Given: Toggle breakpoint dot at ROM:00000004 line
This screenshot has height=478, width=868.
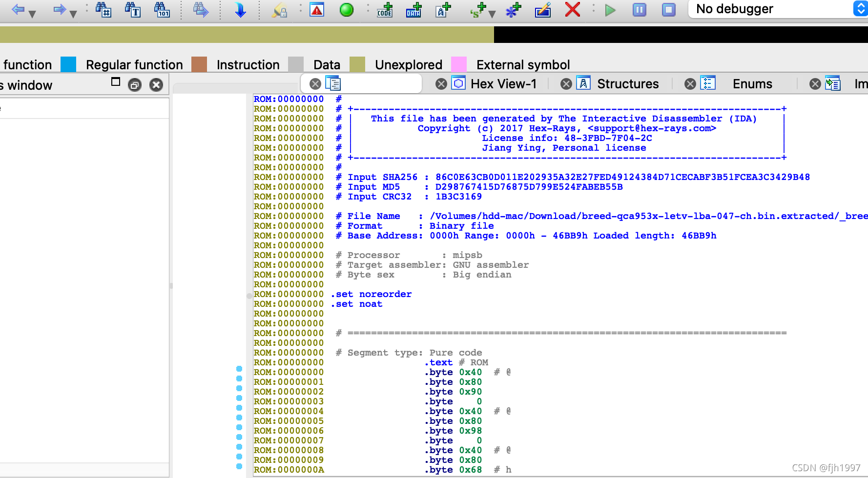Looking at the screenshot, I should (x=239, y=408).
